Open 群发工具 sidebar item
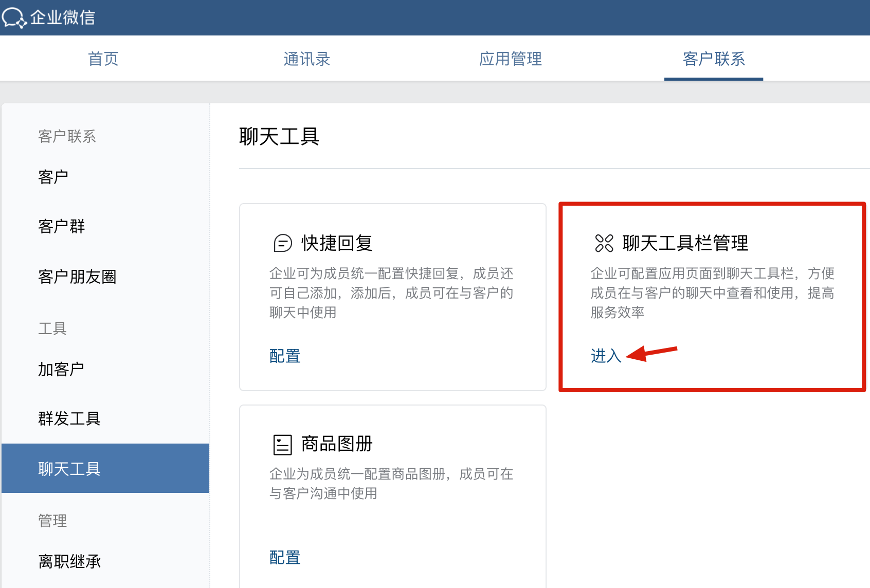The image size is (870, 588). pos(69,418)
